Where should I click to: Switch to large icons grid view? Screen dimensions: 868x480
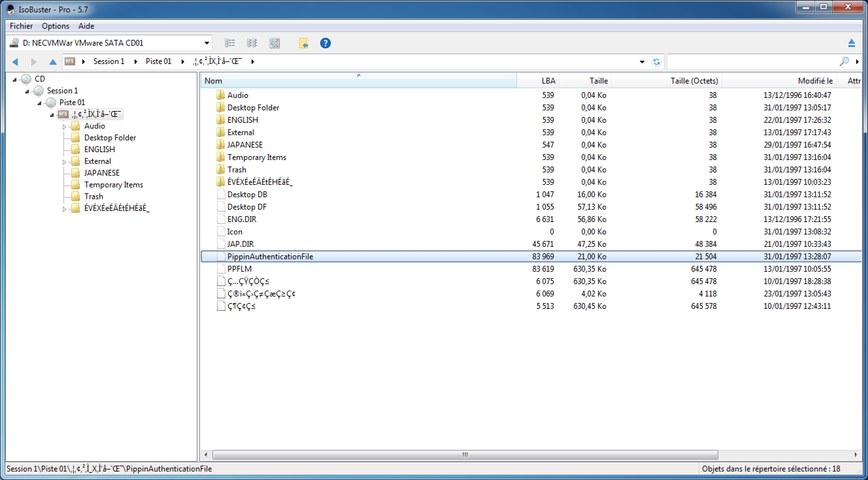274,43
